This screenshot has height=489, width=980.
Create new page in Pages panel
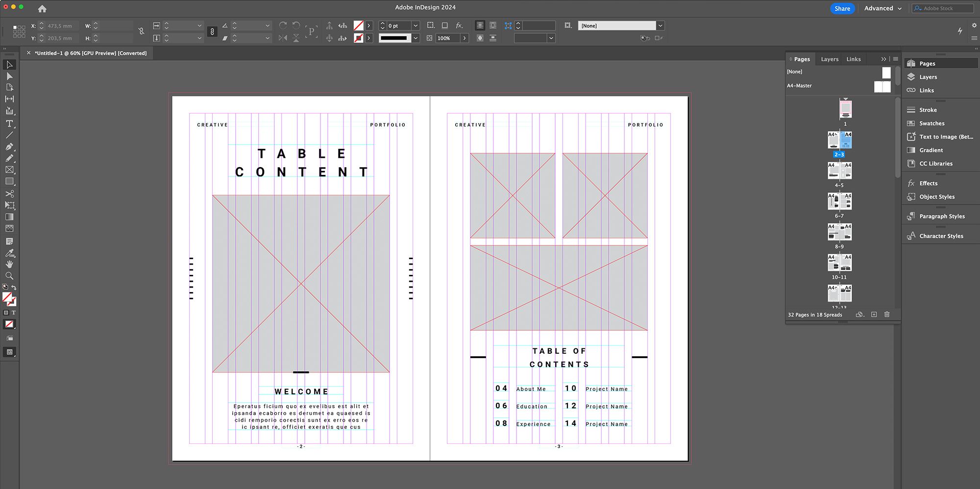coord(874,315)
